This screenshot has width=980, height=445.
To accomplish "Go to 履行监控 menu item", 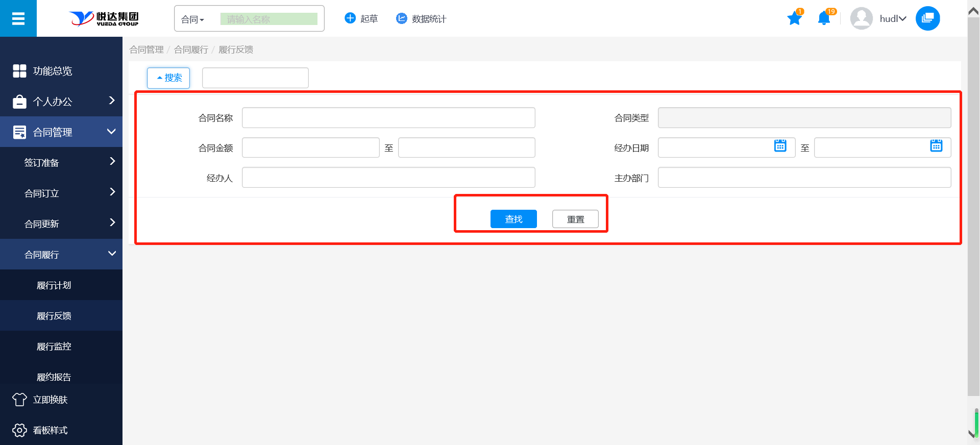I will click(54, 347).
